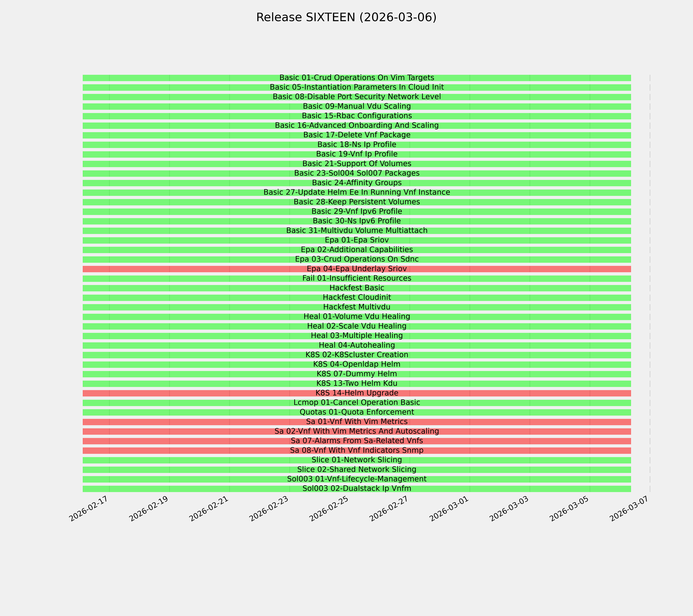Select the Fail 01-Insufficient Resources bar

click(x=357, y=279)
